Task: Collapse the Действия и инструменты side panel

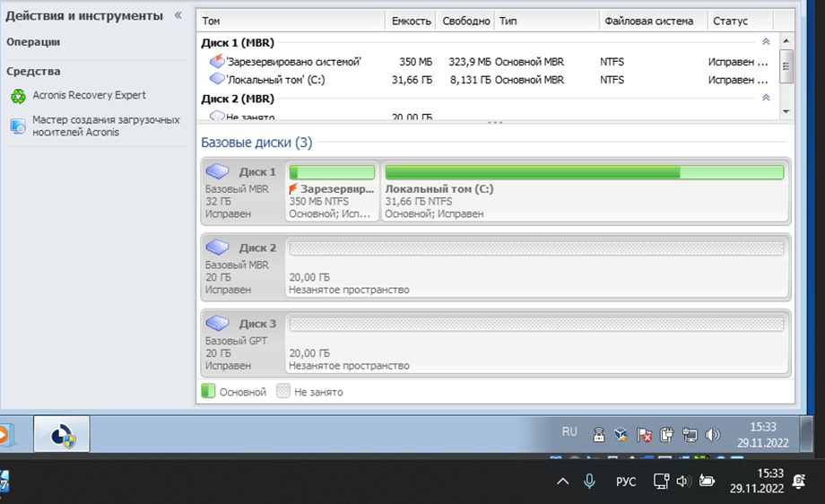Action: [178, 15]
